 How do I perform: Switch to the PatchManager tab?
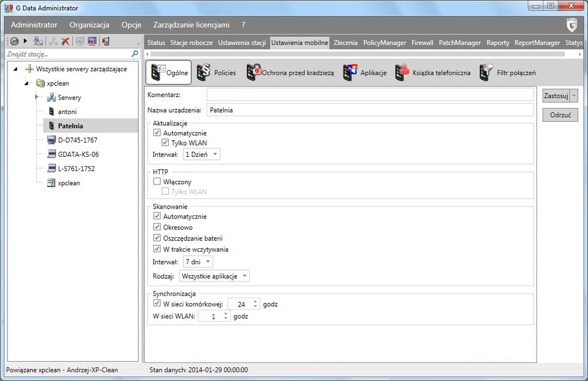point(460,43)
